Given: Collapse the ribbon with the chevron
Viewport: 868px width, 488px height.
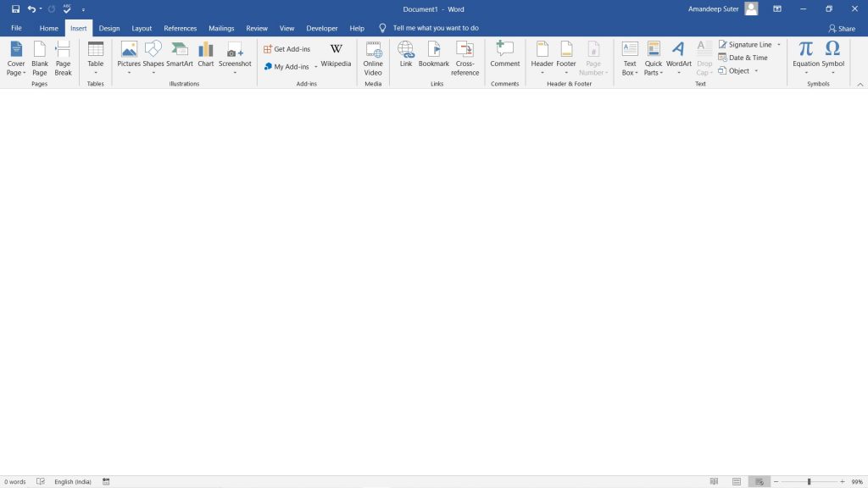Looking at the screenshot, I should [x=860, y=85].
